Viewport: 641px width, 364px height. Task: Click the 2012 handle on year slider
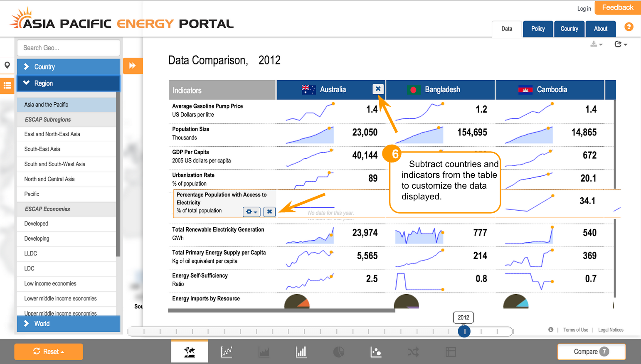click(x=464, y=331)
